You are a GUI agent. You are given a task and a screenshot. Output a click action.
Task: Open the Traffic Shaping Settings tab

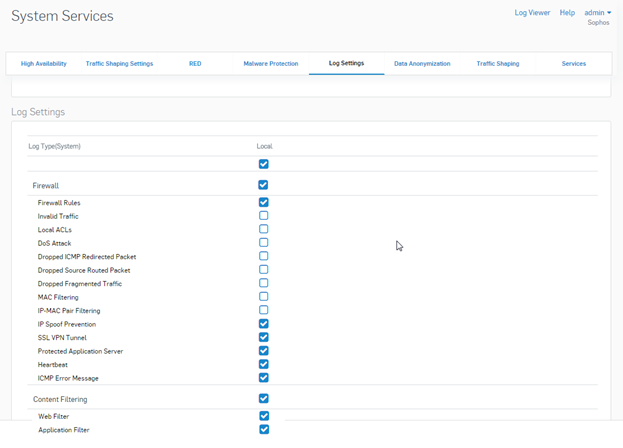pyautogui.click(x=119, y=64)
